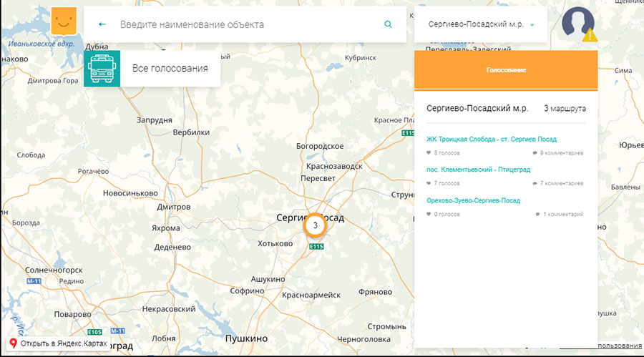The width and height of the screenshot is (644, 357).
Task: Click the magnifier search icon
Action: tap(388, 24)
